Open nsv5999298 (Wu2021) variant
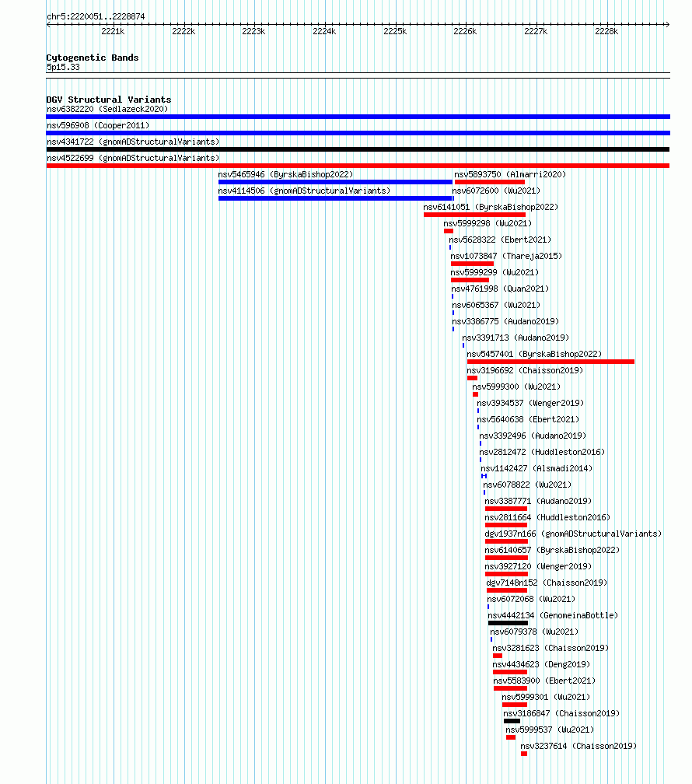The image size is (692, 784). pos(488,223)
